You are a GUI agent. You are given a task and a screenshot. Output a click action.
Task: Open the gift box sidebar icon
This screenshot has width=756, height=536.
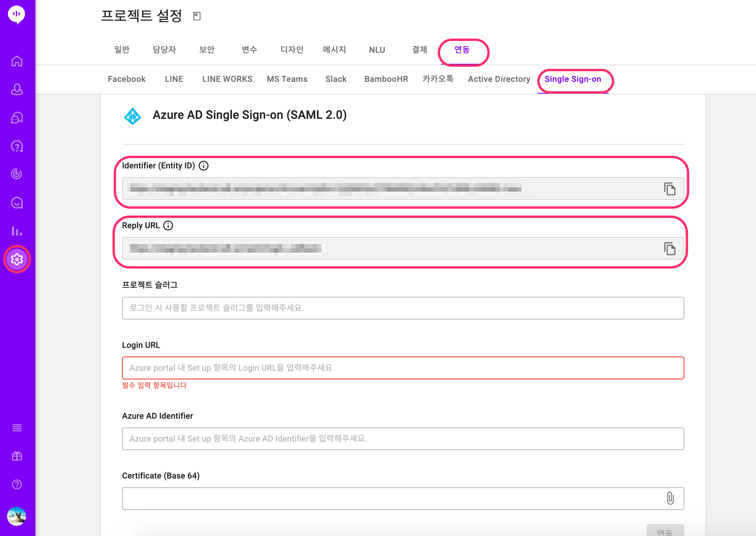click(x=17, y=456)
